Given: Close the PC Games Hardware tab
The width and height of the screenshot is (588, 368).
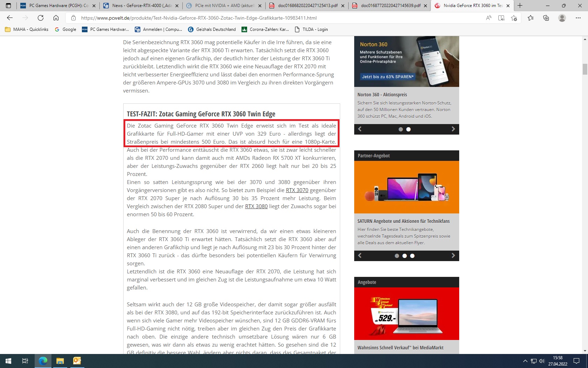Looking at the screenshot, I should [x=94, y=6].
